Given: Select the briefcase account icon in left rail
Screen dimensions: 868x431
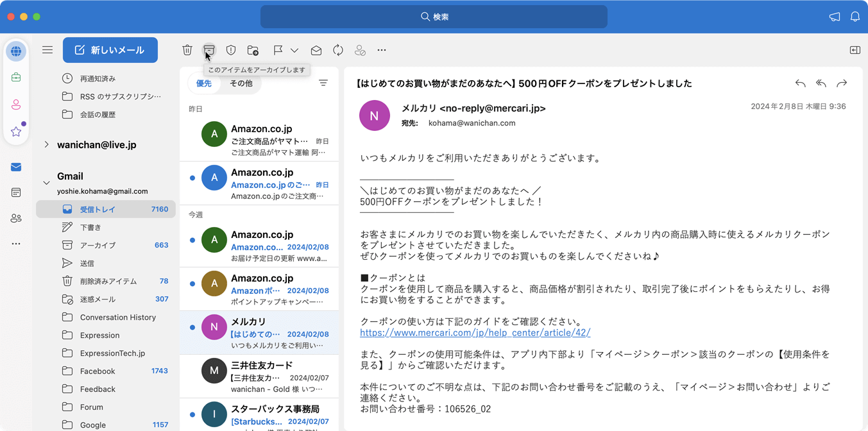Looking at the screenshot, I should [16, 78].
